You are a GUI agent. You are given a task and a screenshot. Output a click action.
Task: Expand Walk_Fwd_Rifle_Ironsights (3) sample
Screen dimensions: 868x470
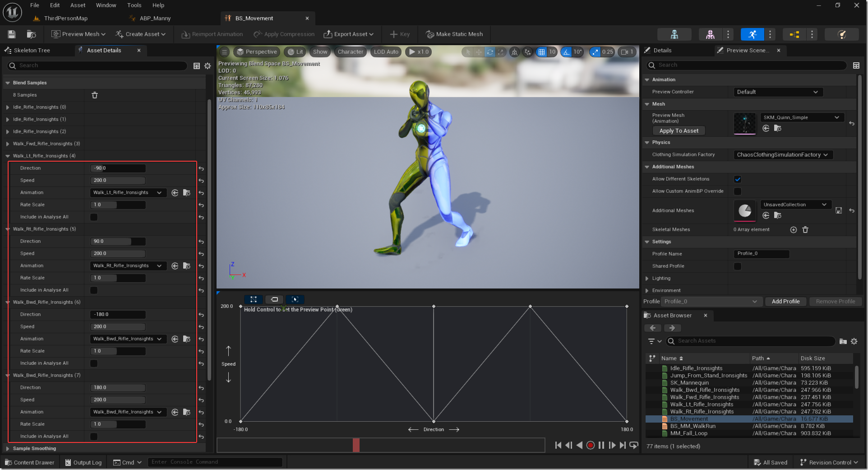(x=8, y=144)
